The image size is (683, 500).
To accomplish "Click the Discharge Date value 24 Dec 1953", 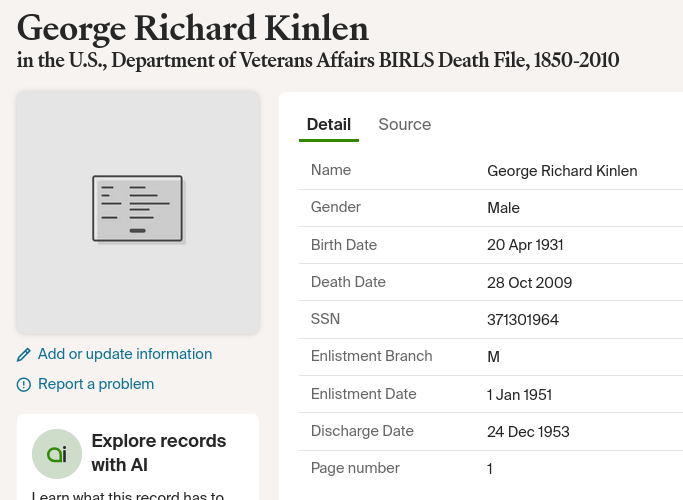I will (528, 432).
